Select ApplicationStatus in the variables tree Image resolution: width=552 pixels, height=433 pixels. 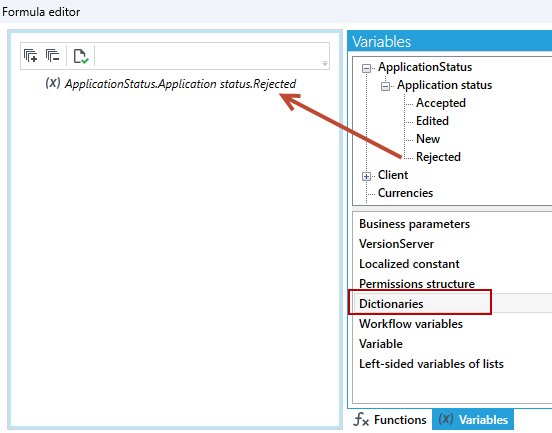pyautogui.click(x=425, y=67)
